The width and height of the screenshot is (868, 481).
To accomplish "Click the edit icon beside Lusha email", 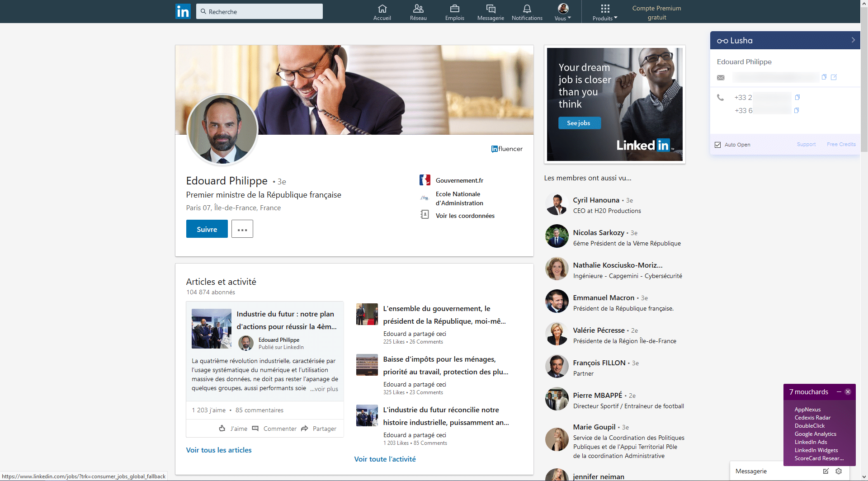I will pyautogui.click(x=834, y=77).
